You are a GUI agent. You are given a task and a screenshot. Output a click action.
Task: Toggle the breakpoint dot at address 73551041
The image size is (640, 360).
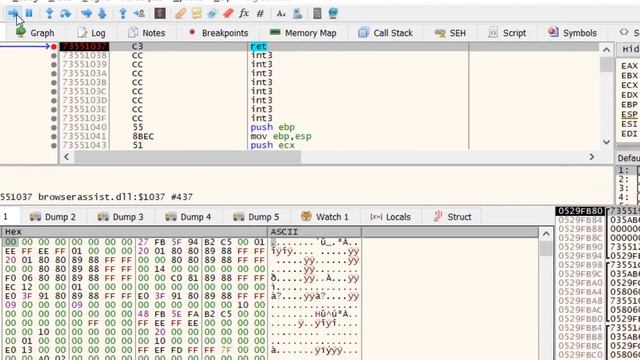point(54,136)
